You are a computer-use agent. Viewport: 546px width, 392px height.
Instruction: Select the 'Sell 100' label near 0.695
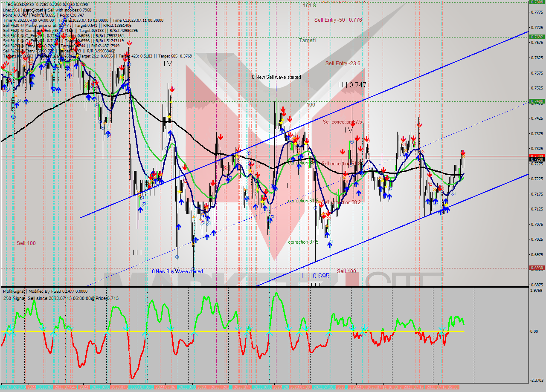[x=346, y=271]
